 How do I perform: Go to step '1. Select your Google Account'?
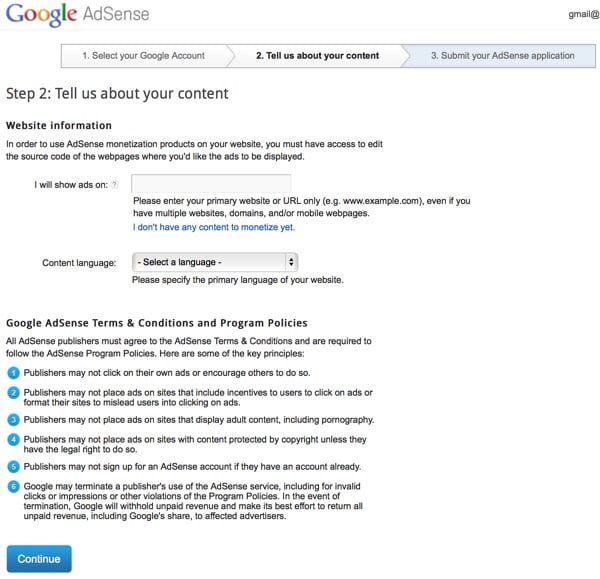[144, 55]
